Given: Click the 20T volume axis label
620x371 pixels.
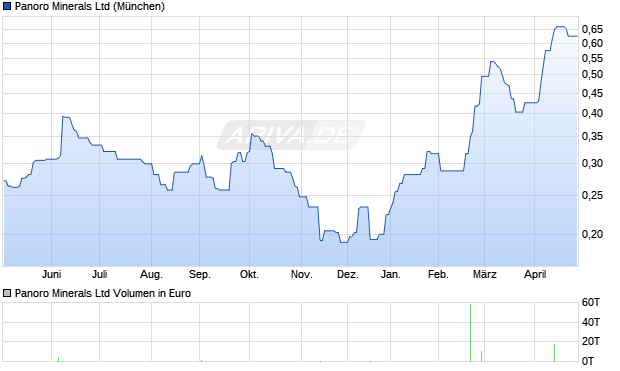Looking at the screenshot, I should click(591, 341).
